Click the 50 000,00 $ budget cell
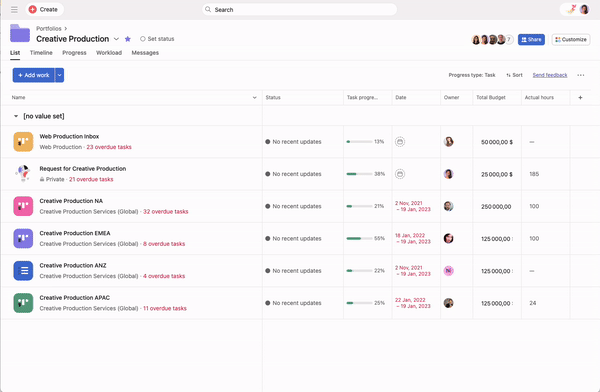The height and width of the screenshot is (392, 600). [497, 142]
